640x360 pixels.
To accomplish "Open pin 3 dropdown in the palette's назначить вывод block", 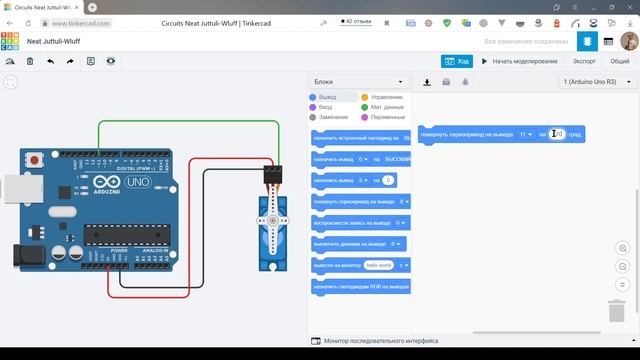I will pyautogui.click(x=363, y=180).
